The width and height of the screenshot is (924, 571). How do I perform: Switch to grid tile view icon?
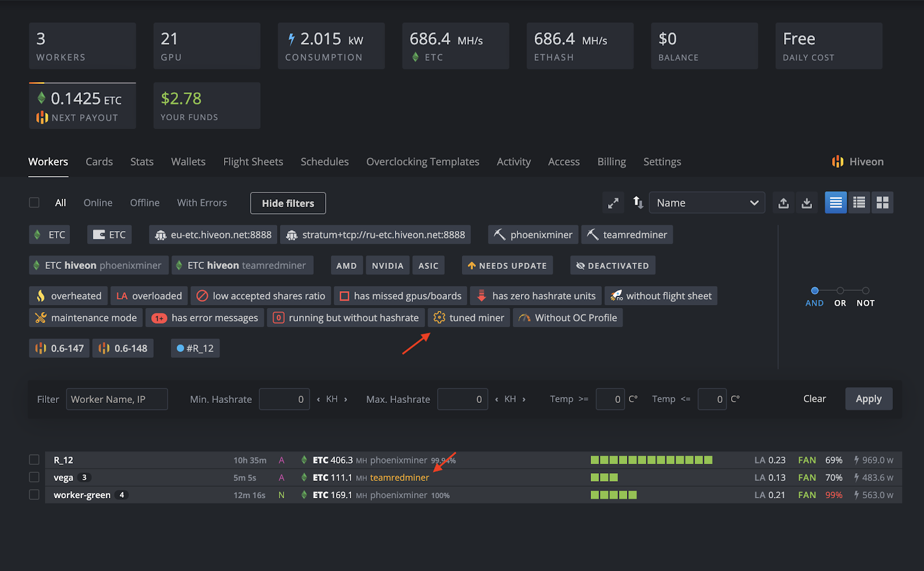click(882, 202)
